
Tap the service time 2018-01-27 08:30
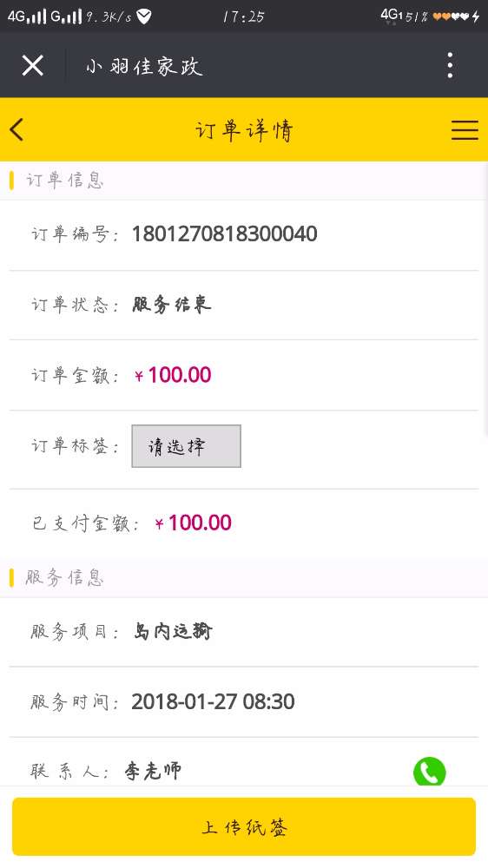point(214,702)
